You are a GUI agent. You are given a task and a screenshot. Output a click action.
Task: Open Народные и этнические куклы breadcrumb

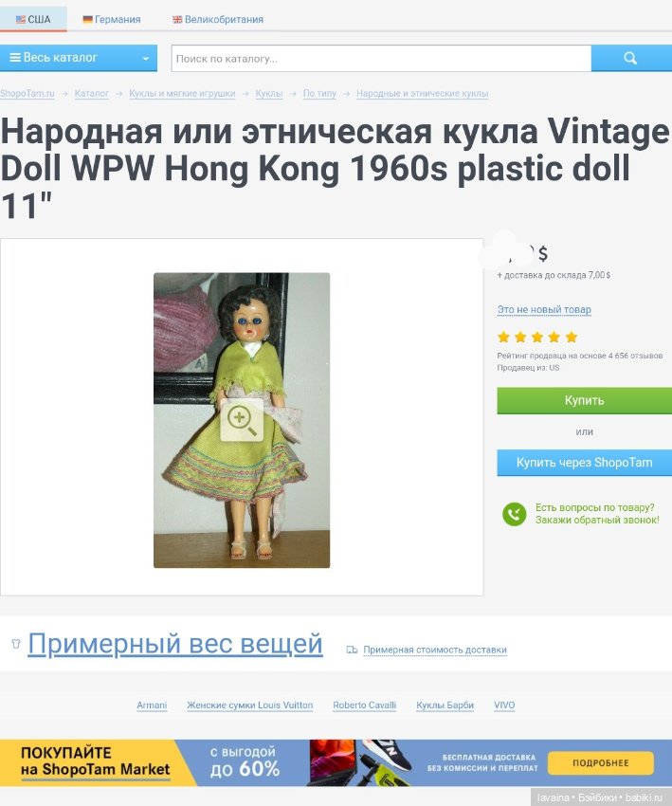[x=423, y=94]
